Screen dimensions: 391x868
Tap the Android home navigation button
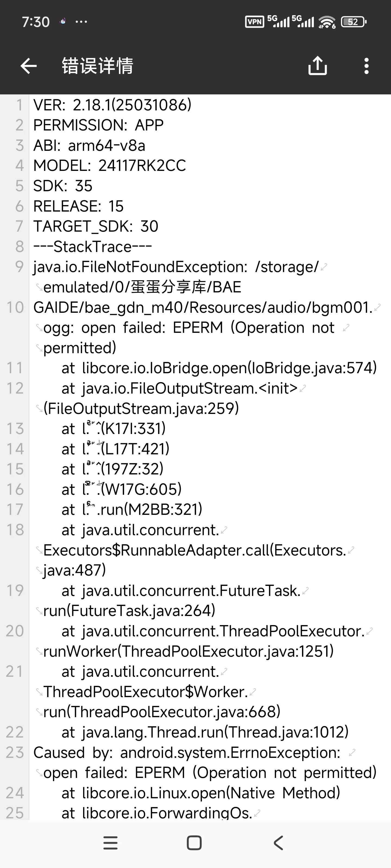tap(194, 843)
